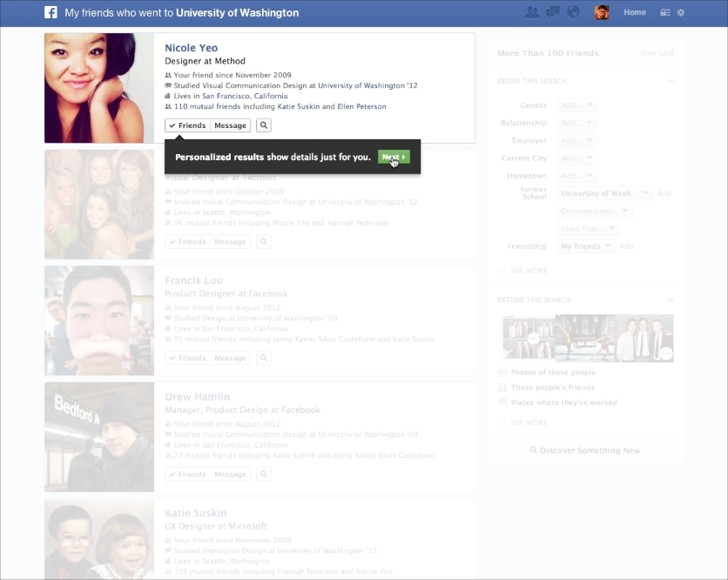
Task: Open the privacy shortcuts lock icon
Action: 664,12
